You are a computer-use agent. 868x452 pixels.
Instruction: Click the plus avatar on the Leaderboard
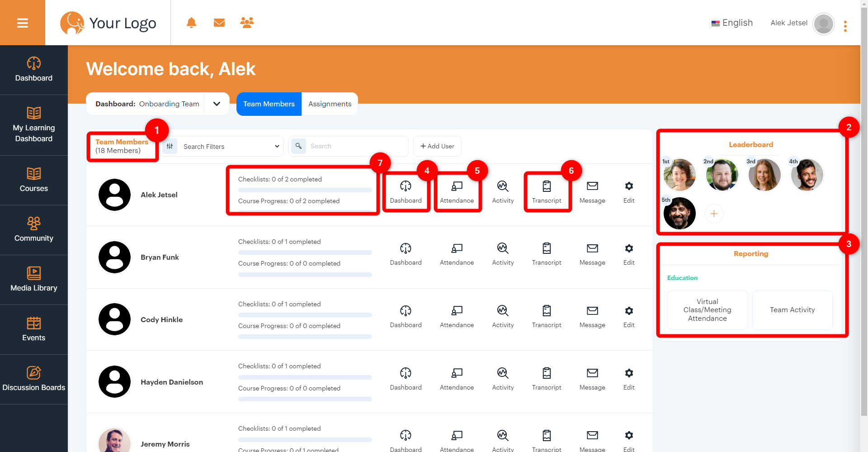tap(714, 213)
